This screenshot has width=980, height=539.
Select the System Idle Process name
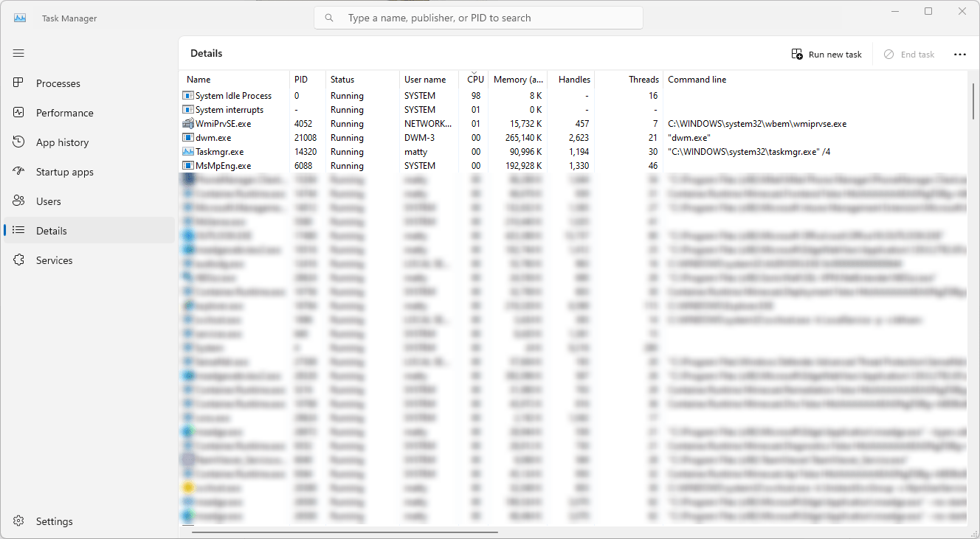pyautogui.click(x=233, y=96)
